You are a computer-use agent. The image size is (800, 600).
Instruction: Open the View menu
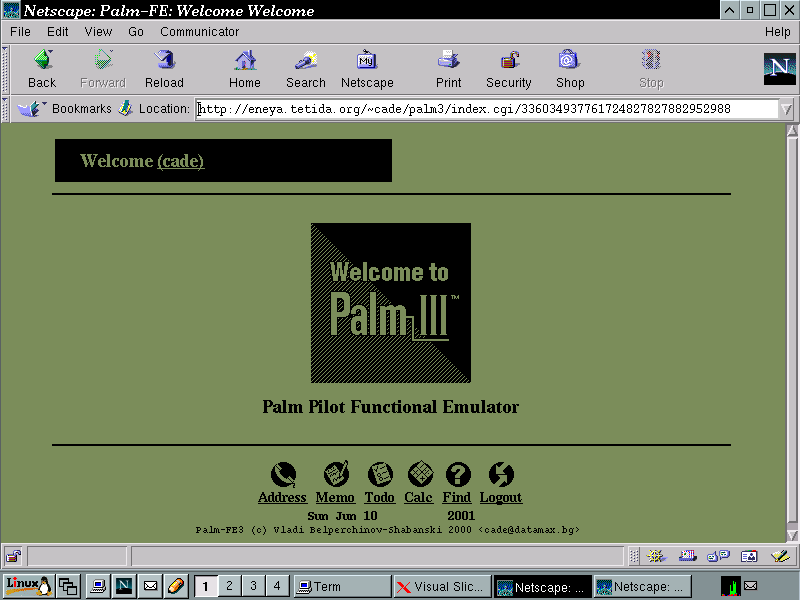tap(98, 32)
